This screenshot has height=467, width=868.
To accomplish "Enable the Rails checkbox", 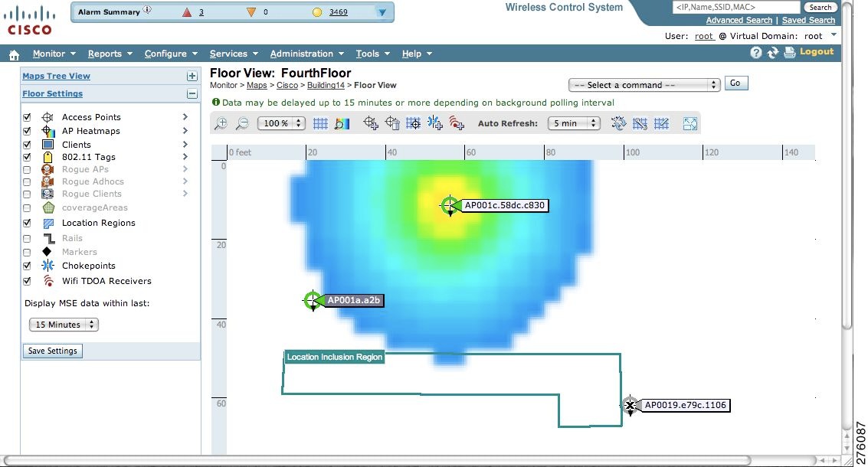I will pos(27,239).
